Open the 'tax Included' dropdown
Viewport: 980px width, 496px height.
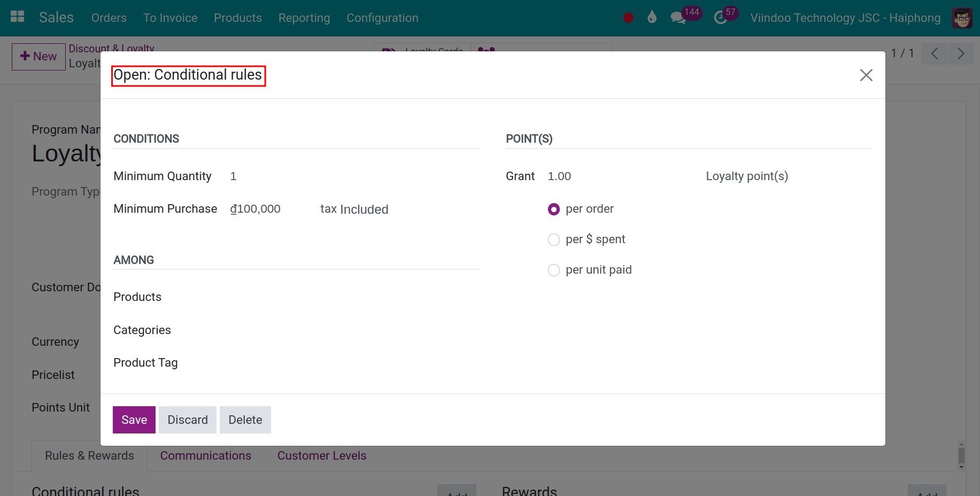pyautogui.click(x=354, y=210)
